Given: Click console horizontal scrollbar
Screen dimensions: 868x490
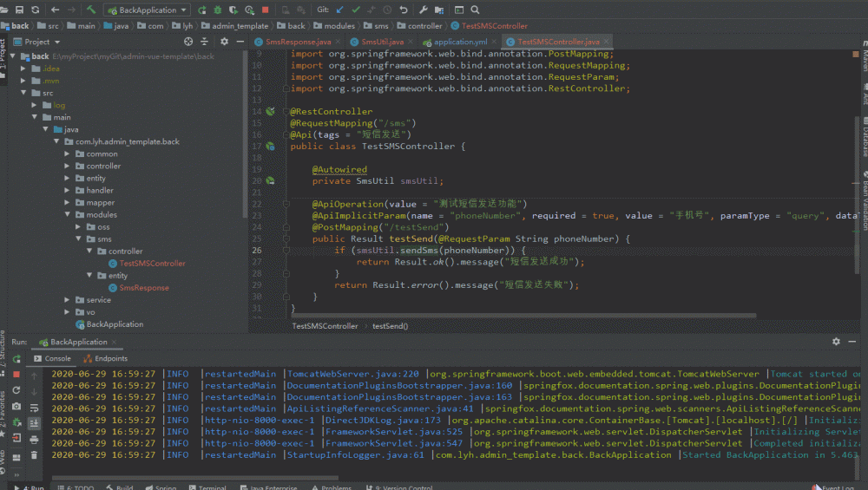Looking at the screenshot, I should tap(194, 478).
